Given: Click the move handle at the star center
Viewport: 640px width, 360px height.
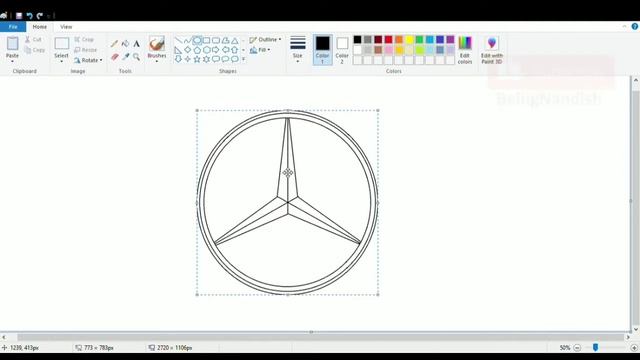Looking at the screenshot, I should (288, 173).
